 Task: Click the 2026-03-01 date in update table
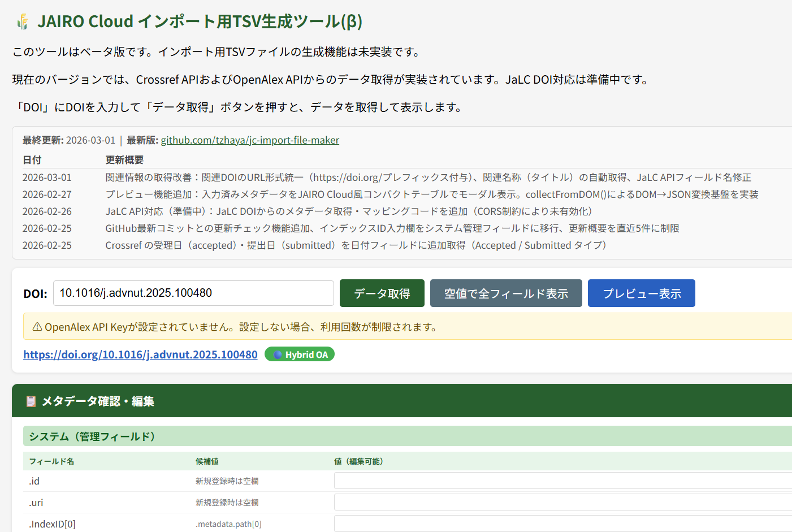pyautogui.click(x=47, y=178)
